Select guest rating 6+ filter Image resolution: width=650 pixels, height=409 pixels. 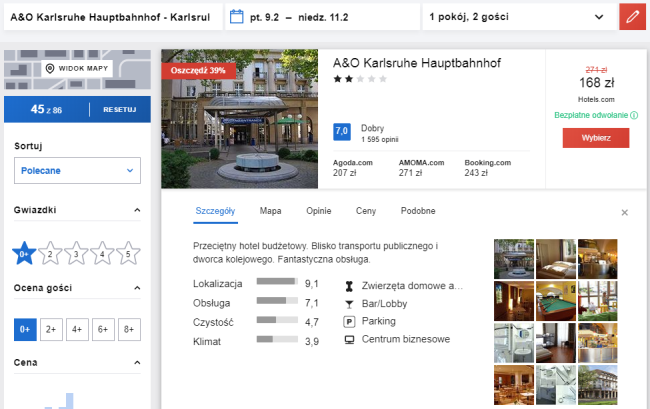(x=103, y=329)
